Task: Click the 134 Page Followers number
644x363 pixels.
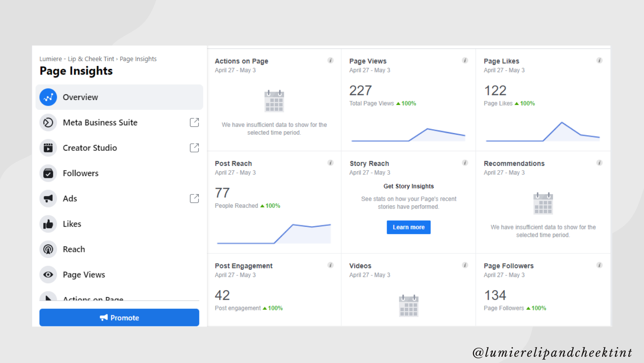Action: coord(495,295)
